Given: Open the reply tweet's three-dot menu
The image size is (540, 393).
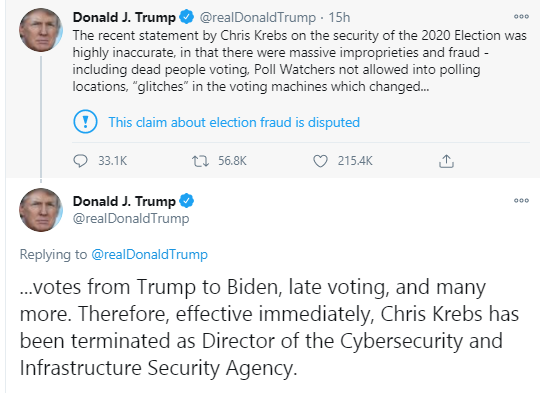Looking at the screenshot, I should 521,200.
